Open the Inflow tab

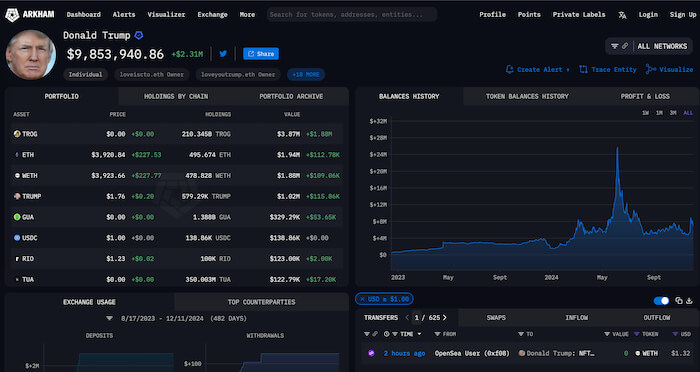[576, 318]
